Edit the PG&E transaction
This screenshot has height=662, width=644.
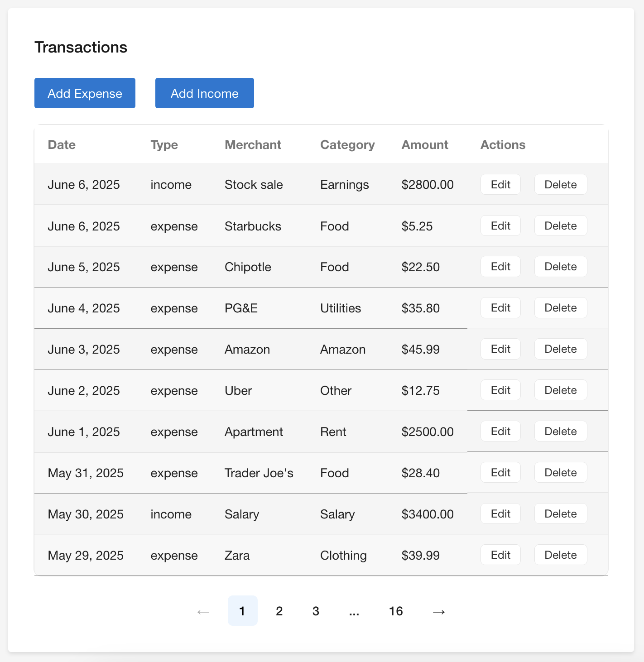coord(500,308)
